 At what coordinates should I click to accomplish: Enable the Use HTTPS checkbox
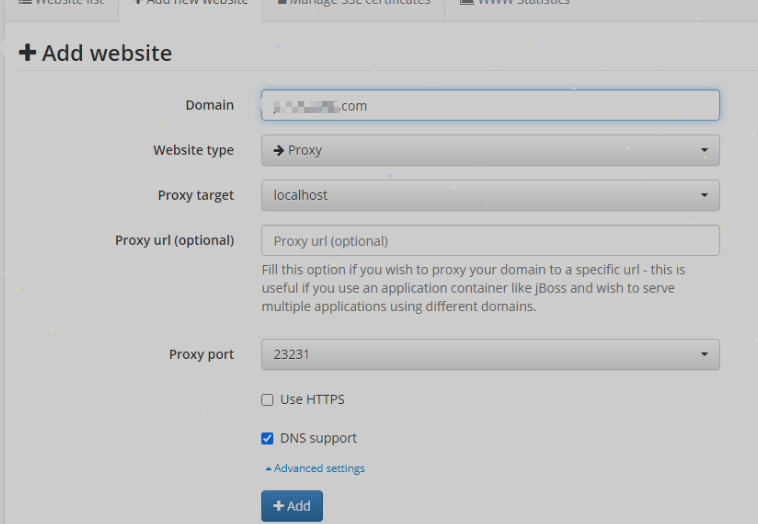[267, 400]
